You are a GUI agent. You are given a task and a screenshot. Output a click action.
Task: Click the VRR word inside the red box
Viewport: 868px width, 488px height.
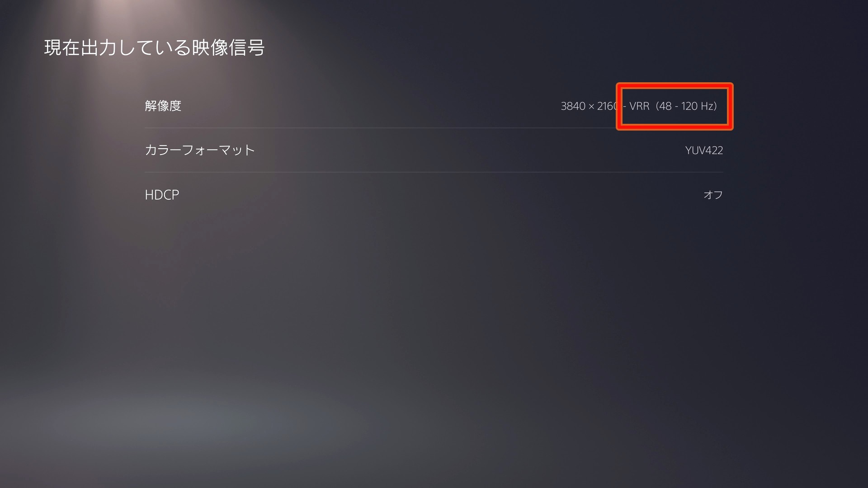click(x=639, y=106)
